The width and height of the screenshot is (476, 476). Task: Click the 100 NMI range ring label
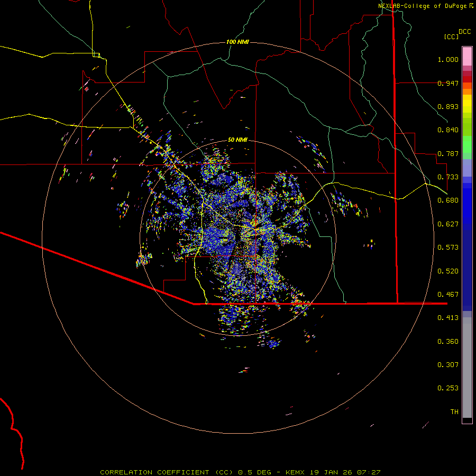(237, 42)
